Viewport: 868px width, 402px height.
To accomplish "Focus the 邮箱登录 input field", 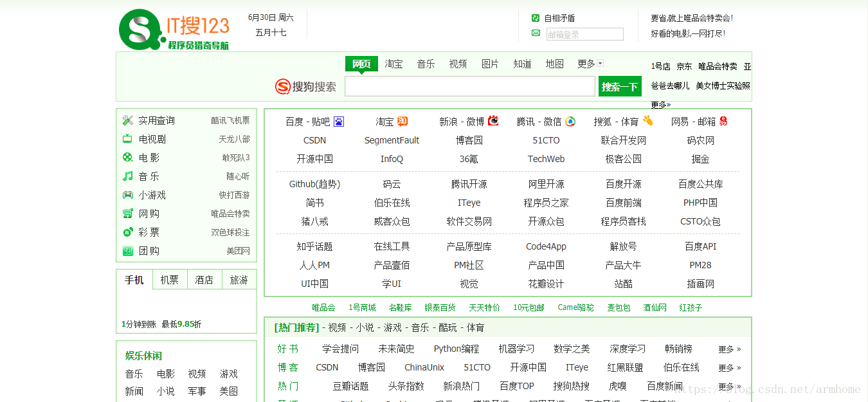I will (x=585, y=34).
